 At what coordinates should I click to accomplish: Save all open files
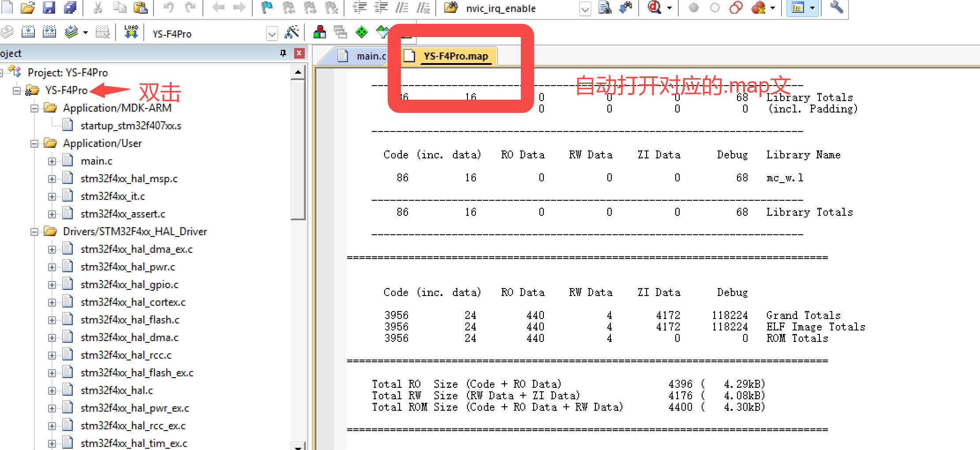pyautogui.click(x=71, y=8)
